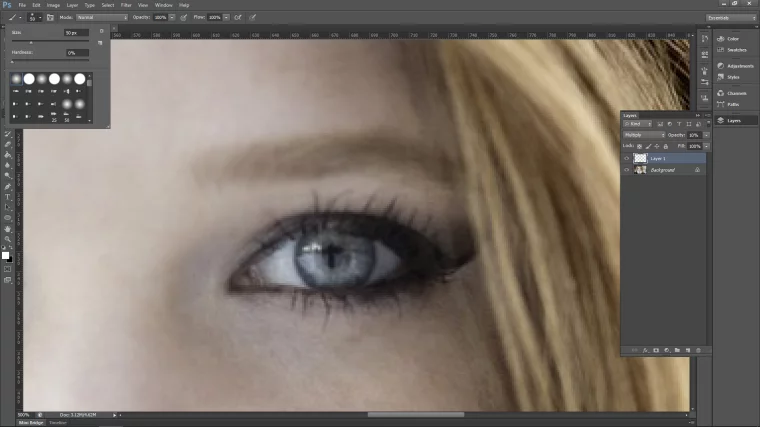The image size is (760, 427).
Task: Hide the Background layer eye
Action: click(x=626, y=170)
